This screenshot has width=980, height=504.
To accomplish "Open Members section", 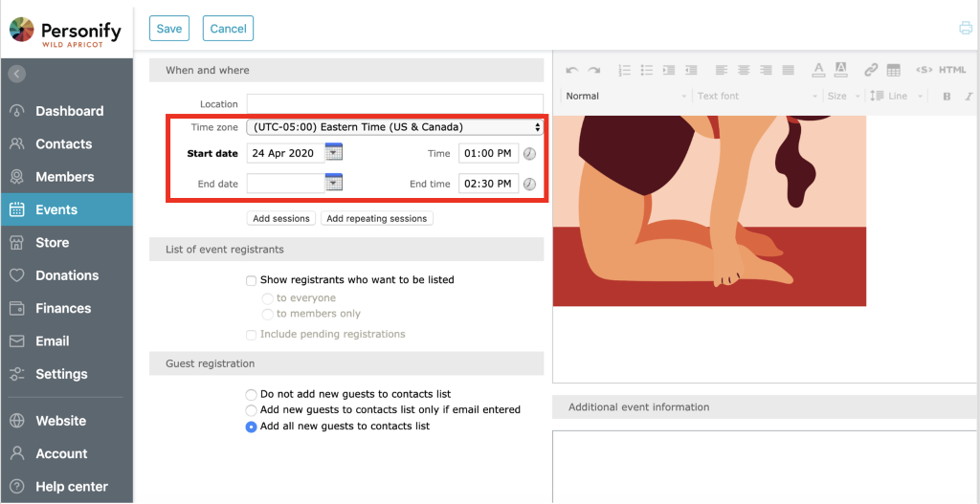I will point(66,177).
